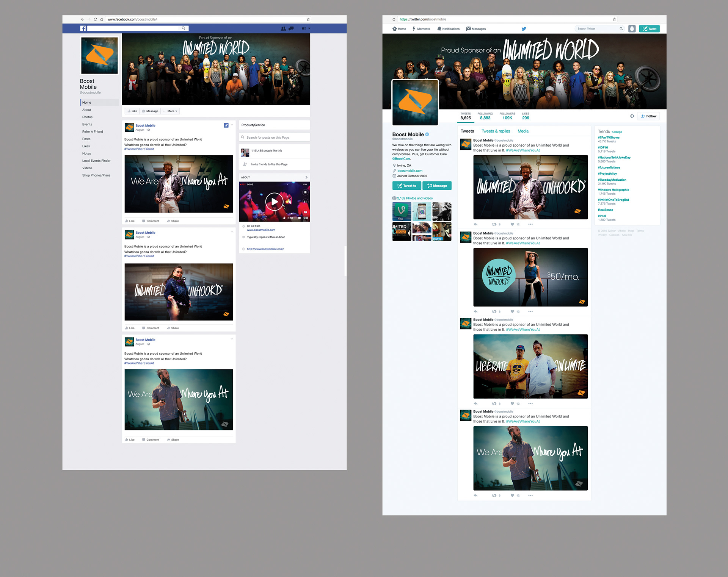The image size is (728, 577).
Task: Click the teal Message button on Twitter profile
Action: point(437,186)
